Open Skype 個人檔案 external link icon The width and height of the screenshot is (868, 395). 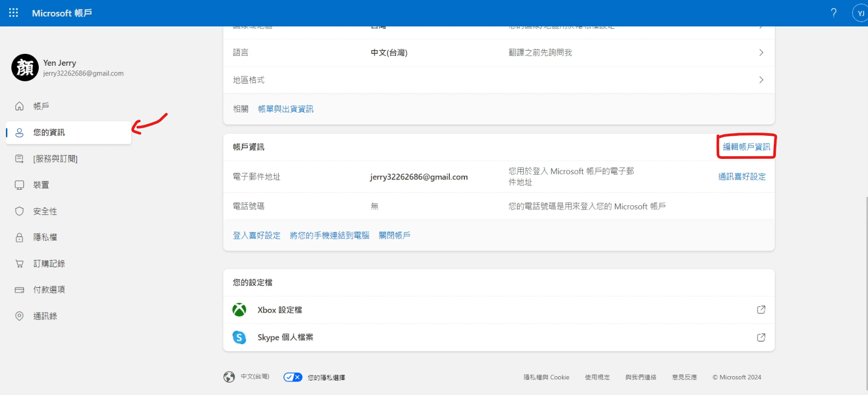(761, 337)
